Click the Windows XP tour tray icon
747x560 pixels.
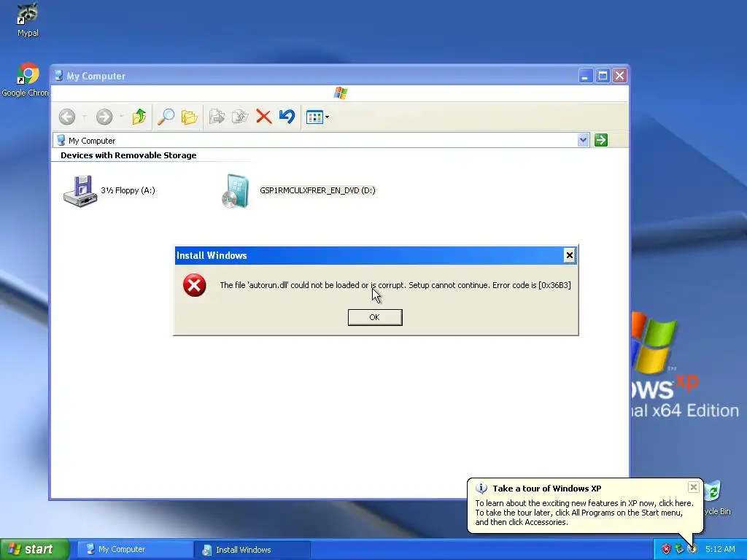tap(692, 550)
